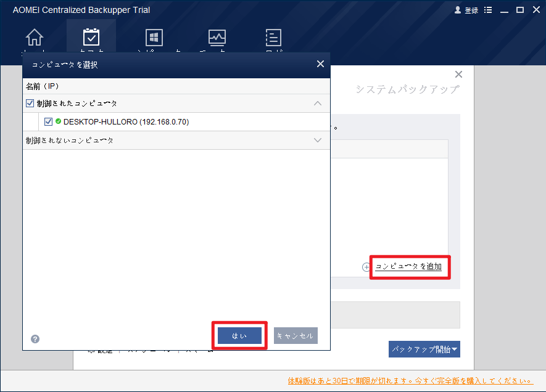Open the Computers Windows-logo icon
This screenshot has width=546, height=392.
click(x=154, y=37)
